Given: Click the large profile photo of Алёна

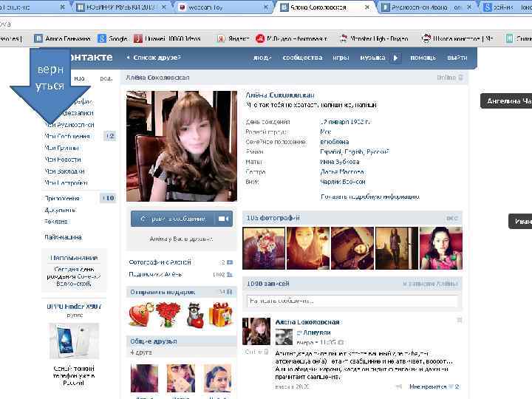Looking at the screenshot, I should coord(182,146).
